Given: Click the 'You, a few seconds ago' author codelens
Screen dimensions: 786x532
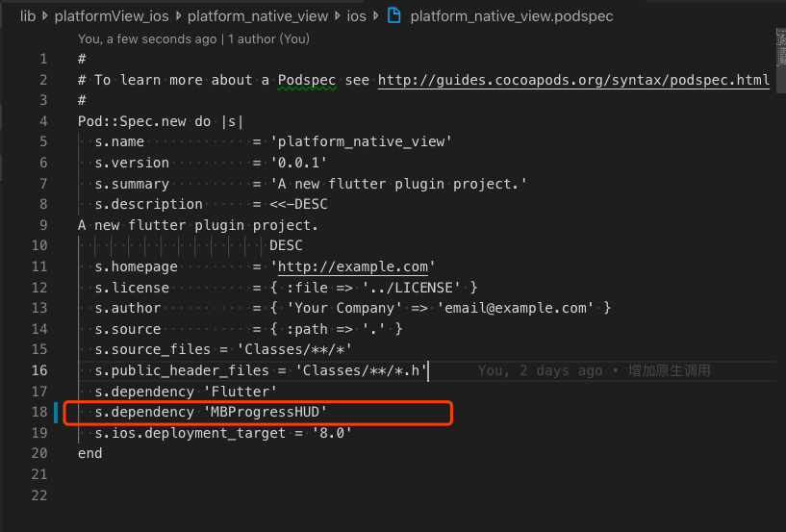Looking at the screenshot, I should [x=193, y=38].
